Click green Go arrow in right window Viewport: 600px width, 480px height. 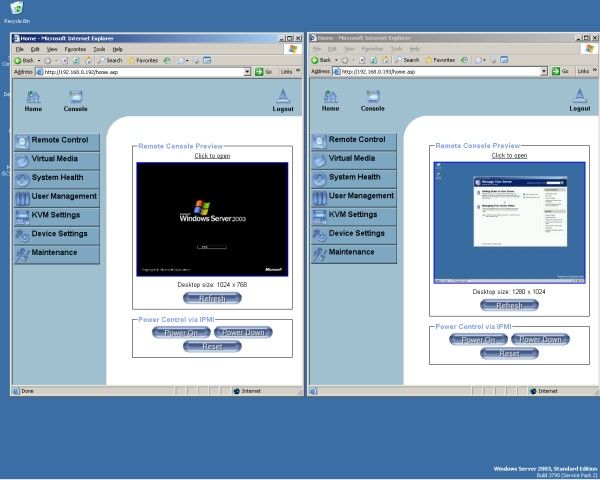coord(556,71)
